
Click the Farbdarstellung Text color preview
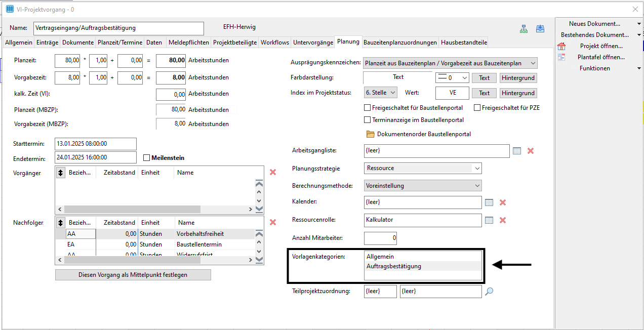pos(398,77)
